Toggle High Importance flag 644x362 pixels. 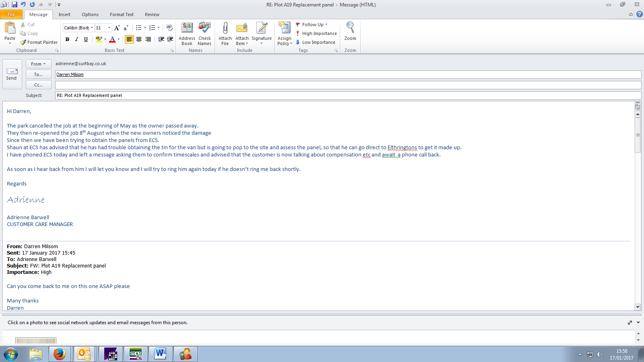(x=316, y=33)
